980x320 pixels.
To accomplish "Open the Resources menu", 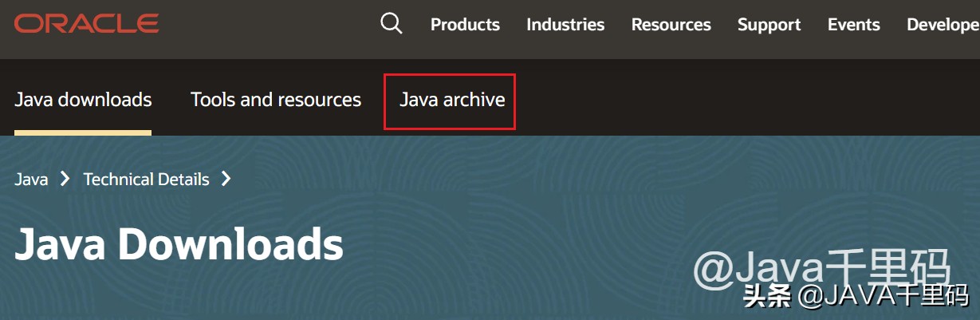I will pyautogui.click(x=671, y=25).
